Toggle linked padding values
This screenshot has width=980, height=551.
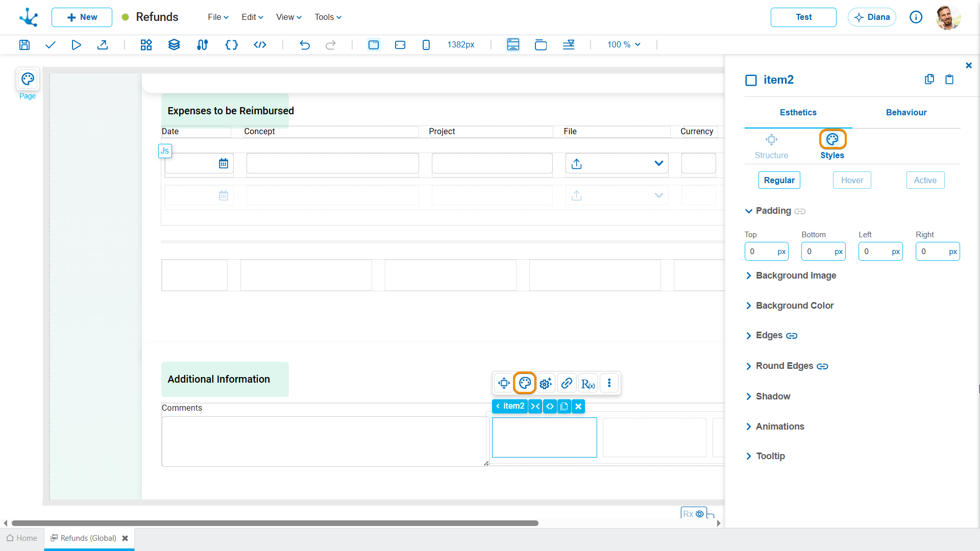pyautogui.click(x=800, y=211)
